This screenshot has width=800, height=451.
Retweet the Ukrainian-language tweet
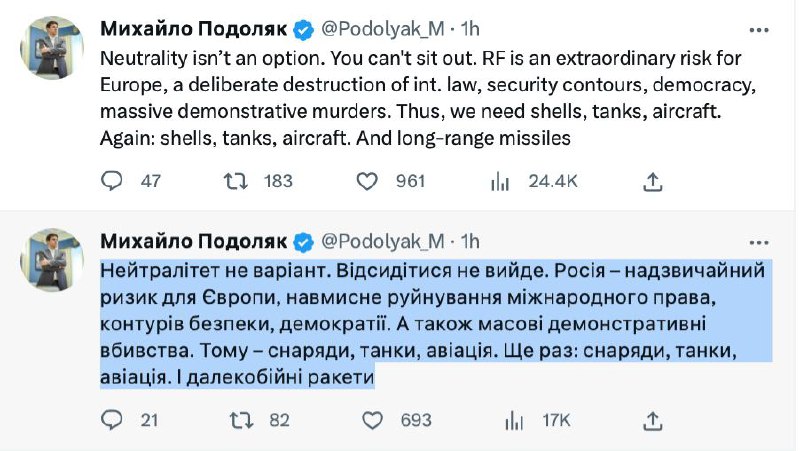(x=241, y=420)
